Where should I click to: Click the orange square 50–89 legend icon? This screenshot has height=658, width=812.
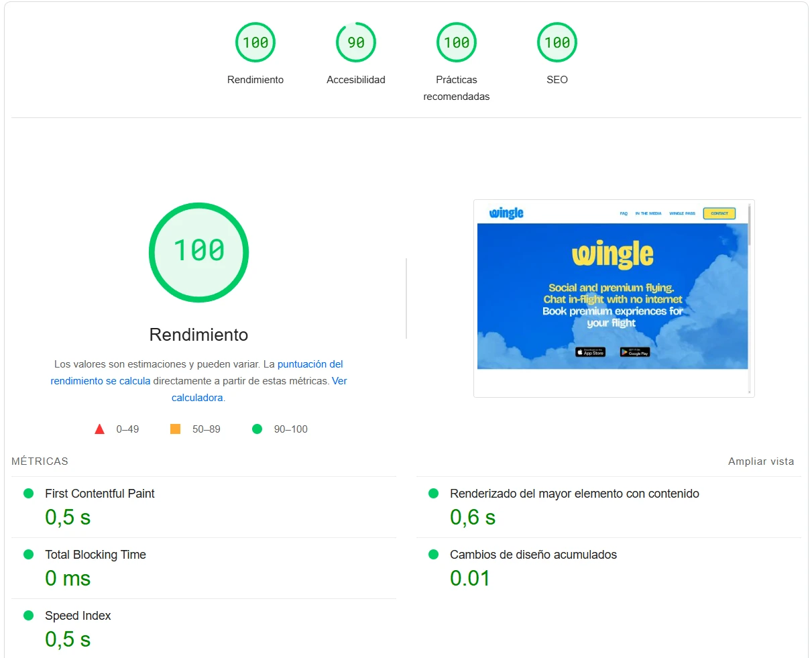[x=175, y=429]
